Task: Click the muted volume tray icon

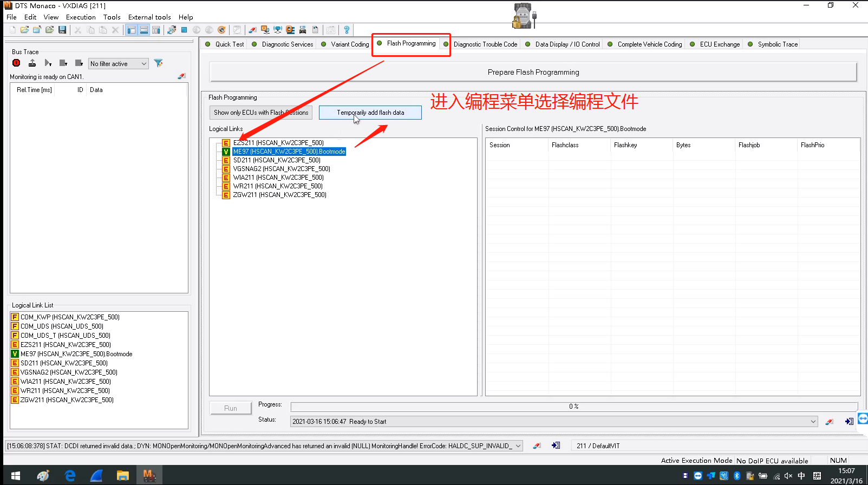Action: [788, 476]
